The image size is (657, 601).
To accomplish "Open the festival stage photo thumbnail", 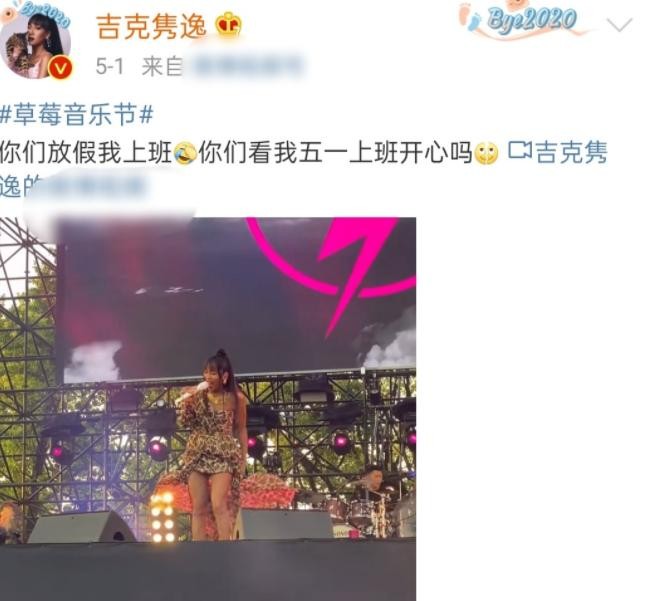I will point(208,409).
